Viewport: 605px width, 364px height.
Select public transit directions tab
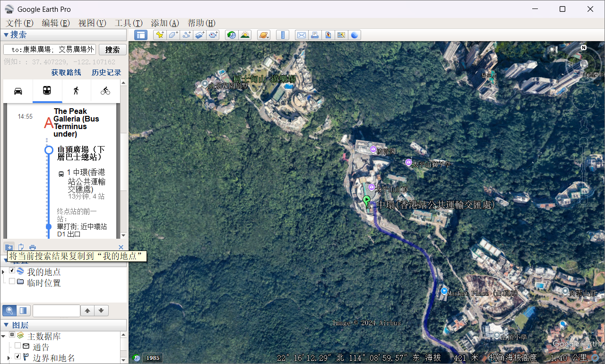[47, 91]
